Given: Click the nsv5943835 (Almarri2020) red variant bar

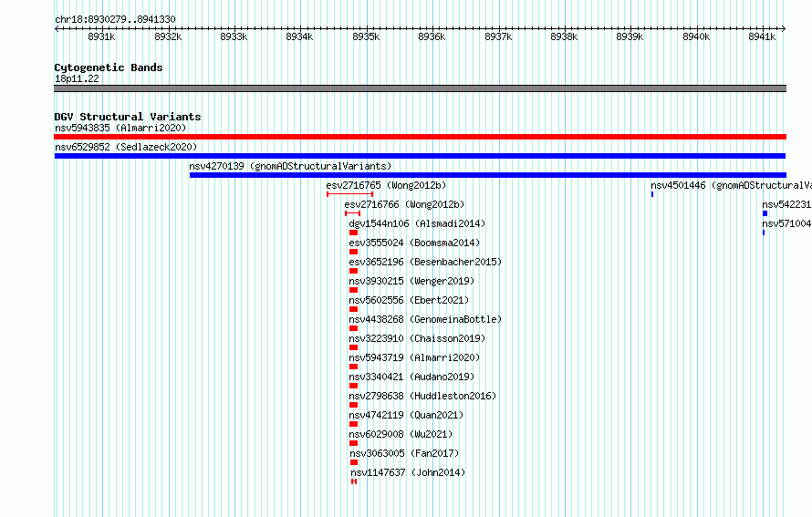Looking at the screenshot, I should [420, 137].
